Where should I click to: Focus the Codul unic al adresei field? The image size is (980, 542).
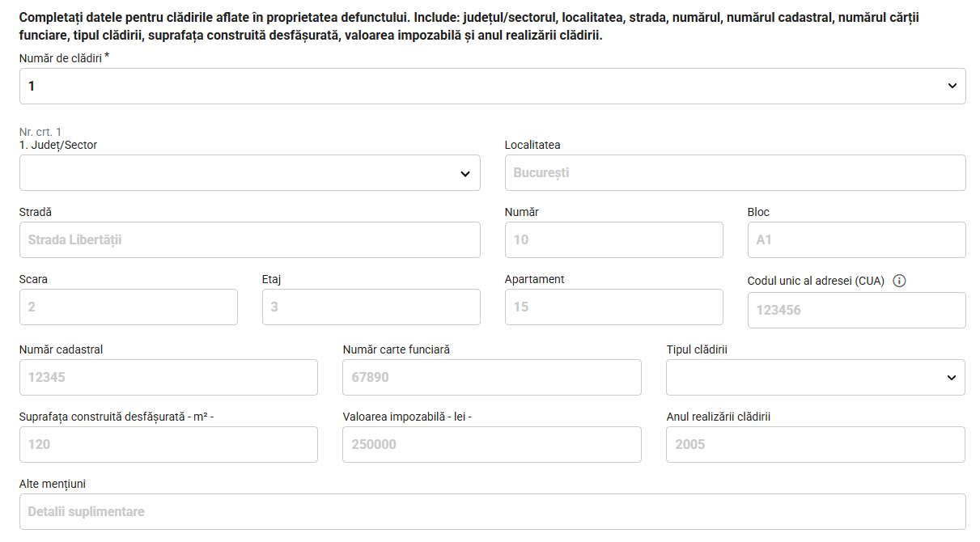pyautogui.click(x=856, y=311)
